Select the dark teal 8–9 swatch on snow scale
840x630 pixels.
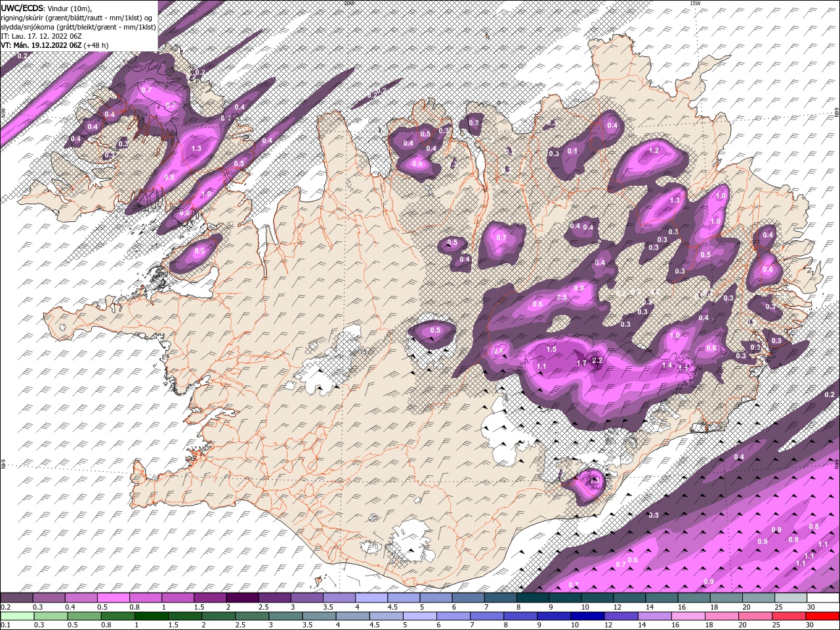point(533,598)
